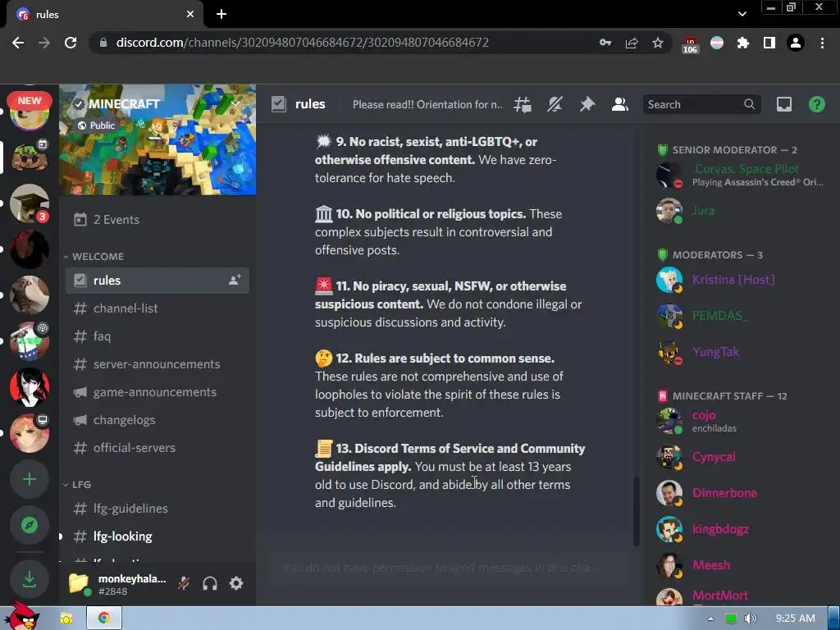Open Chrome three-dot menu
This screenshot has height=630, width=840.
coord(822,43)
